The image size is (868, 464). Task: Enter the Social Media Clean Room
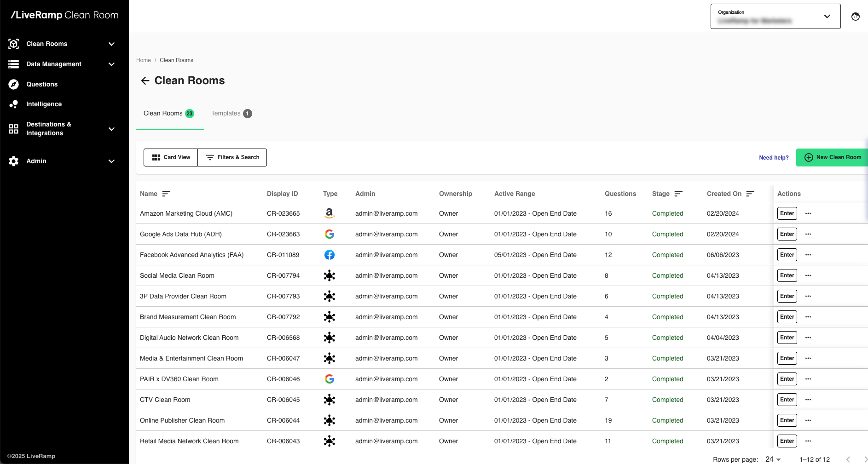click(787, 275)
